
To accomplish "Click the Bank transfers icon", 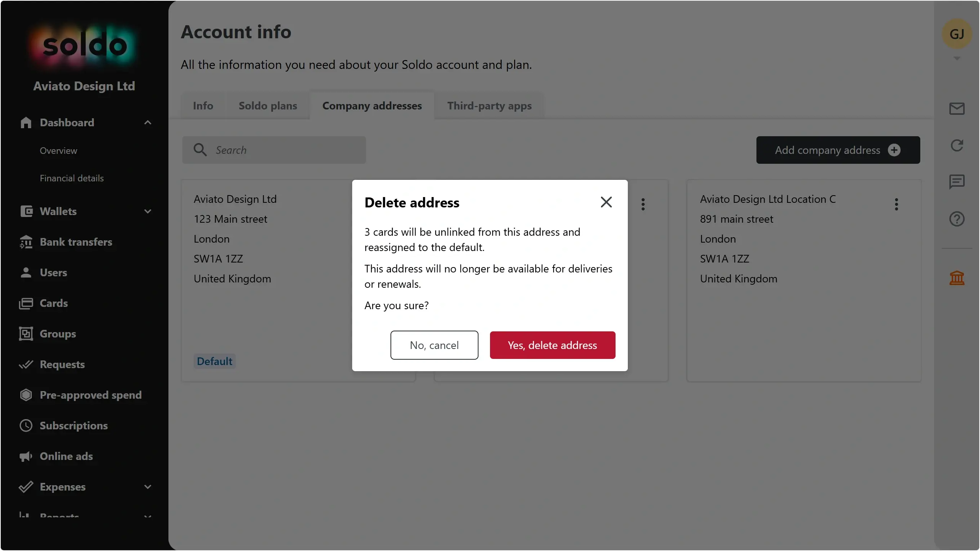I will tap(26, 242).
